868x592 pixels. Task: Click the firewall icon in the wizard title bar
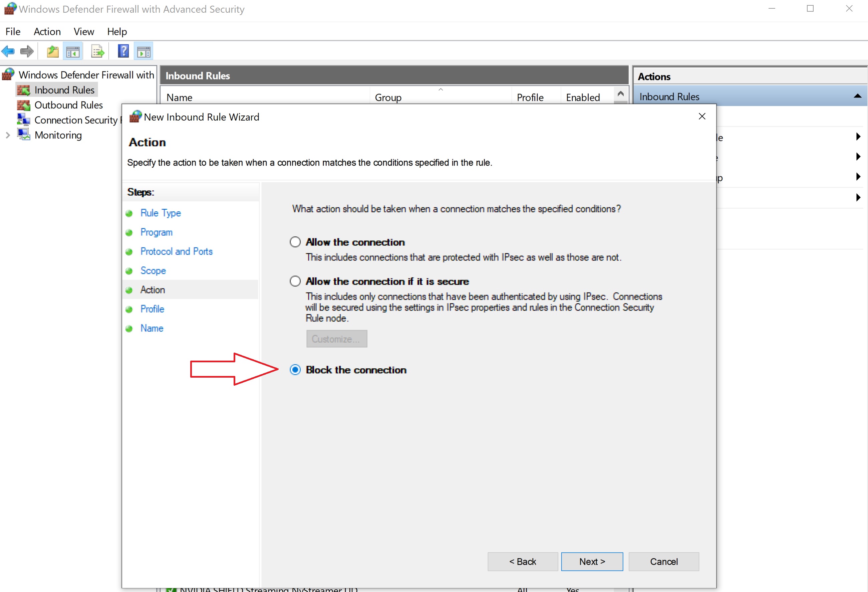[135, 117]
